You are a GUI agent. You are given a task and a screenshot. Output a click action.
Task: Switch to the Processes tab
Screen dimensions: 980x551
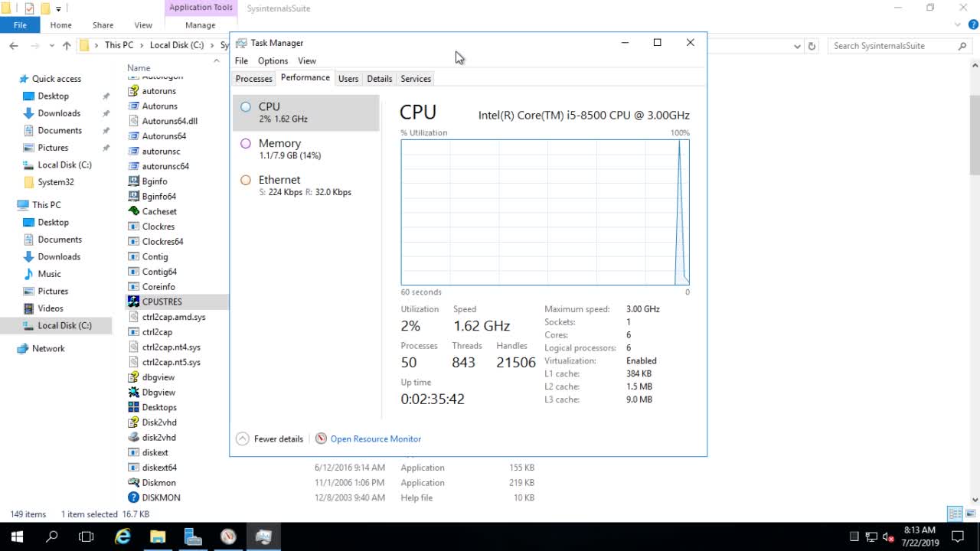point(253,79)
